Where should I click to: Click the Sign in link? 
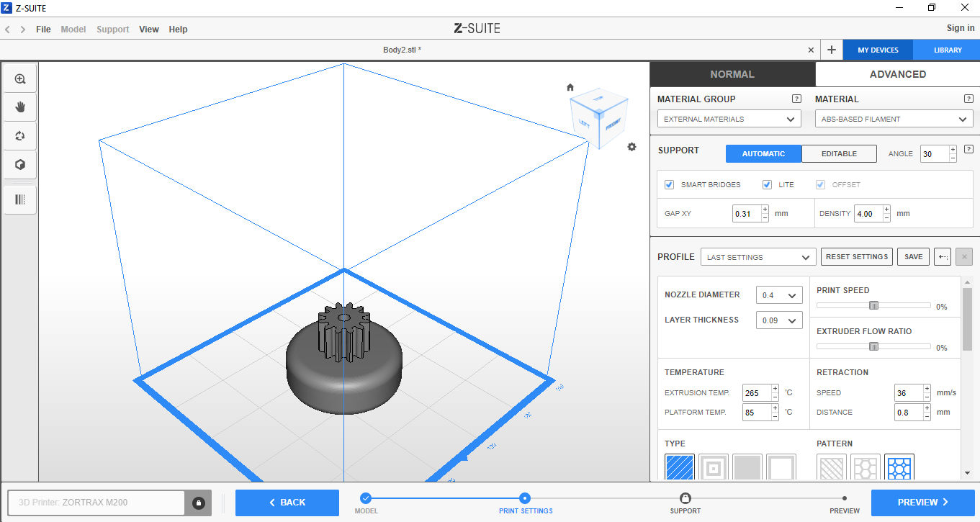pyautogui.click(x=961, y=28)
